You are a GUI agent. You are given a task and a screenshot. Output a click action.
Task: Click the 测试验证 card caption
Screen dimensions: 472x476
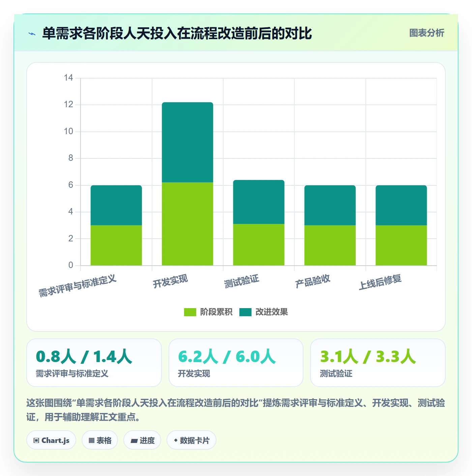point(336,374)
